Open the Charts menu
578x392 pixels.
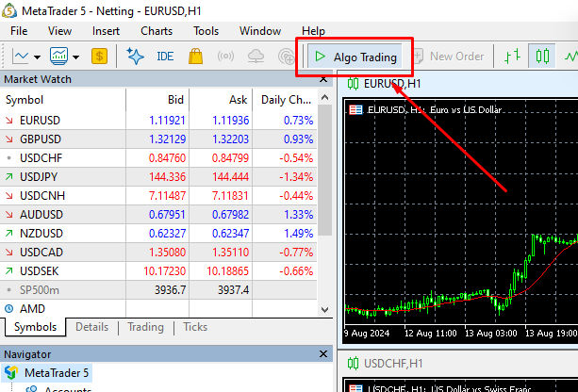pos(157,31)
